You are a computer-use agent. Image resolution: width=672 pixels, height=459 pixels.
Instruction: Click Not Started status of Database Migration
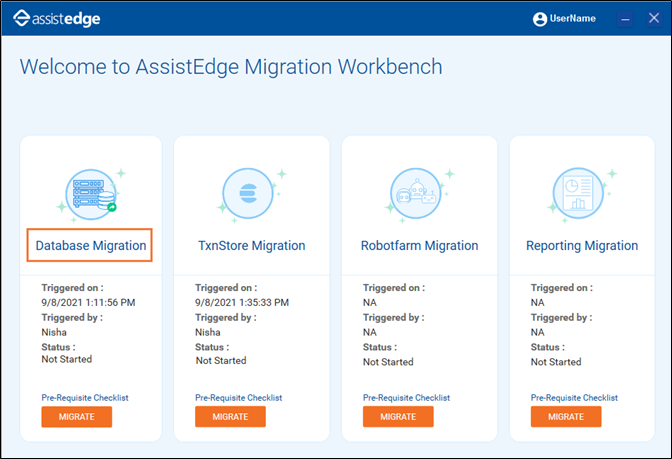[66, 359]
